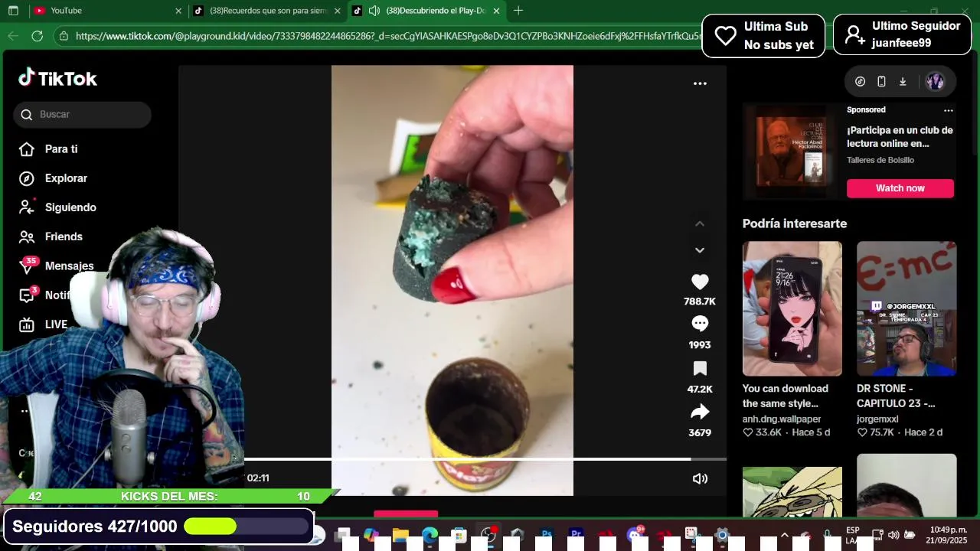This screenshot has width=980, height=551.
Task: Open sponsored ad options three dots
Action: click(x=948, y=110)
